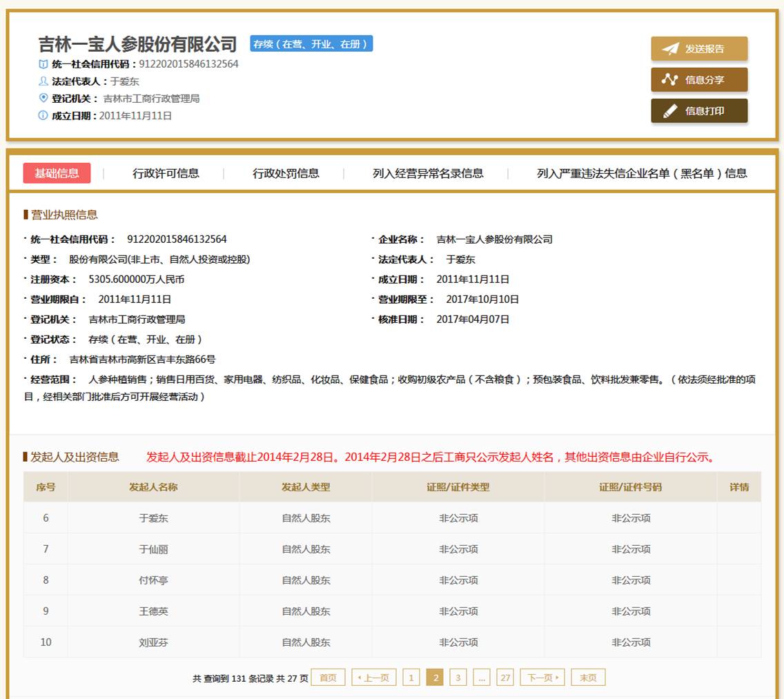Click the registration authority location pin icon
Viewport: 784px width, 699px height.
tap(43, 98)
